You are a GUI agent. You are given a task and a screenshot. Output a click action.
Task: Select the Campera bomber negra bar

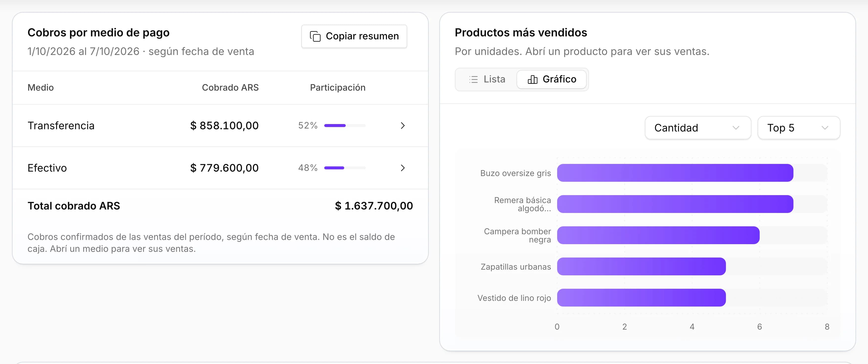pyautogui.click(x=658, y=235)
